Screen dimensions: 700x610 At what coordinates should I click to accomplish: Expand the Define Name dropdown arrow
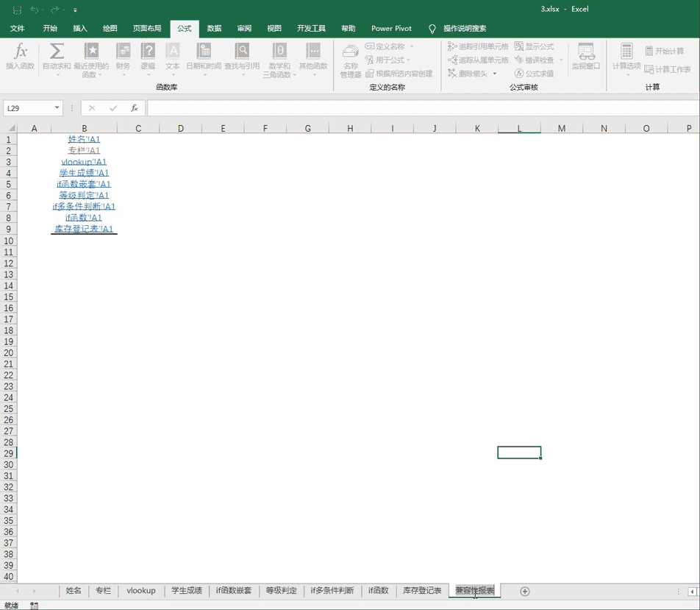coord(412,46)
